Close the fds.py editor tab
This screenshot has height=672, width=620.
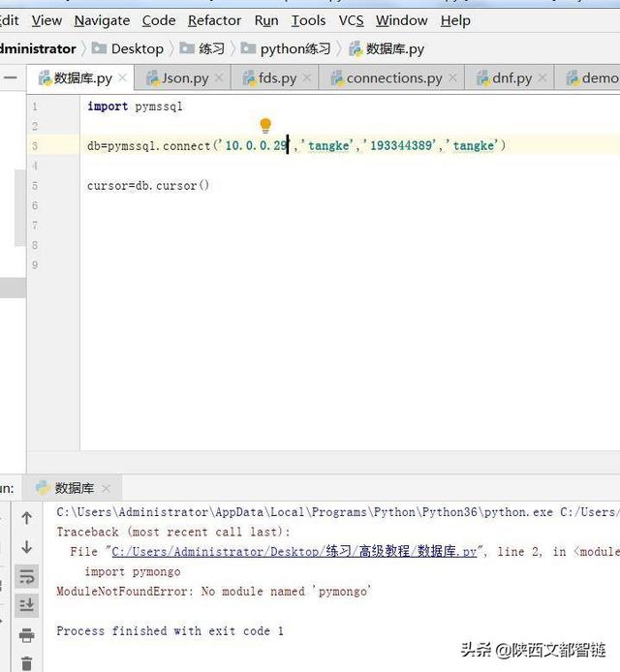[307, 78]
